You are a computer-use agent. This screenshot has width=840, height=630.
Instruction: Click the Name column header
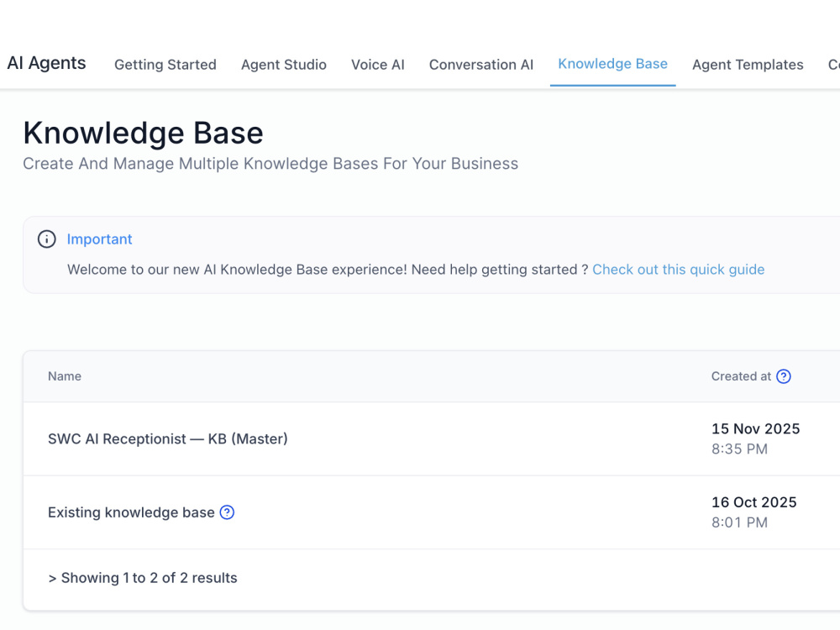(x=65, y=376)
